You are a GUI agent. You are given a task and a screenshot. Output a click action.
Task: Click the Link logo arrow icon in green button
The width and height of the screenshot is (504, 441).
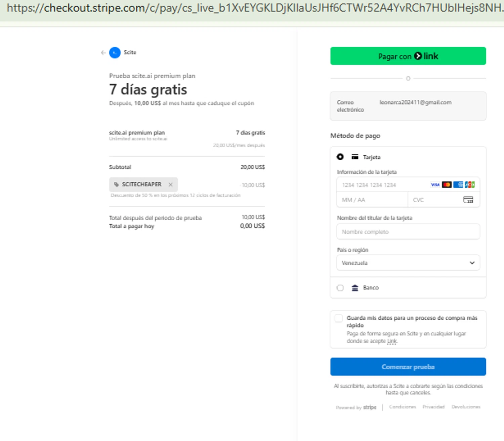click(x=418, y=56)
